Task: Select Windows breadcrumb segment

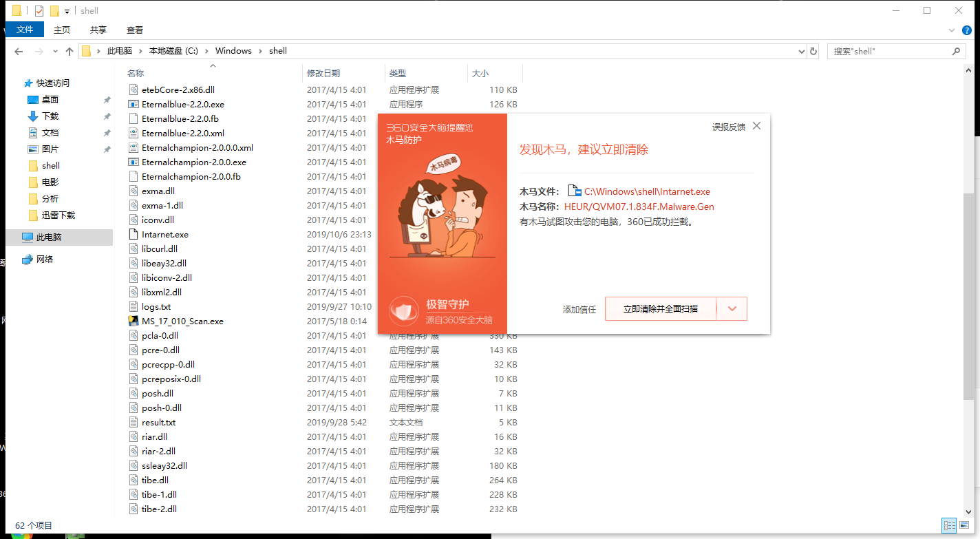Action: tap(233, 51)
